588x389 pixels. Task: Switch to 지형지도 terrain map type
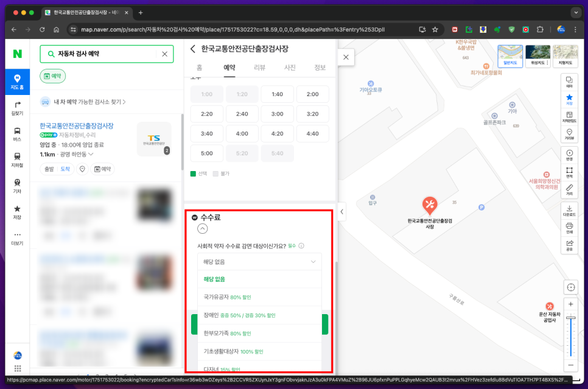pyautogui.click(x=565, y=56)
